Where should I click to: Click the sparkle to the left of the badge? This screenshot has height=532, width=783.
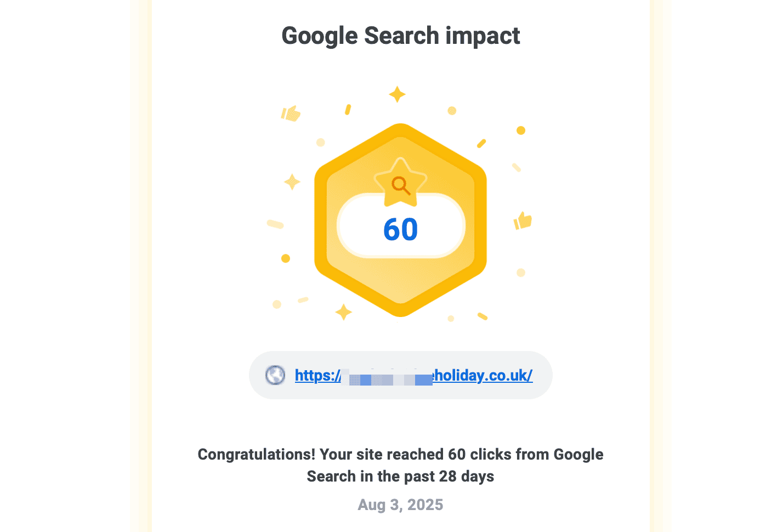292,182
